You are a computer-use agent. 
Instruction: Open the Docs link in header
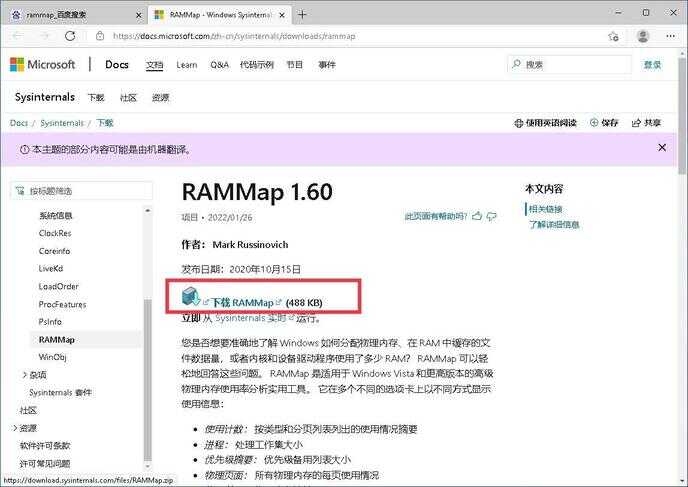[x=117, y=64]
